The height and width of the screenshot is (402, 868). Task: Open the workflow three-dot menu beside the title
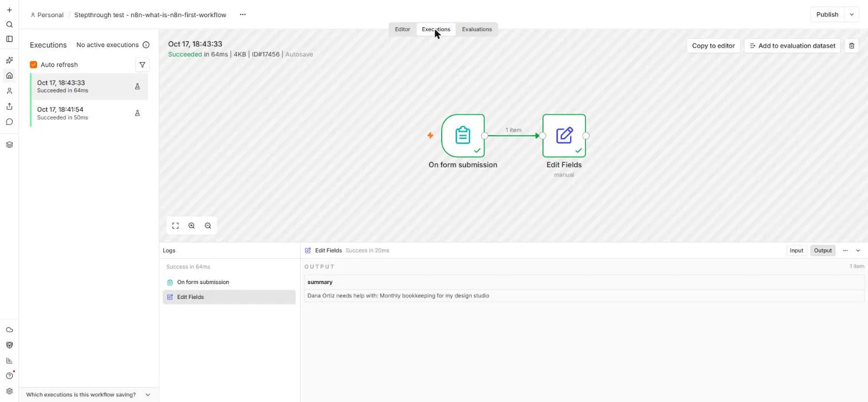point(242,14)
